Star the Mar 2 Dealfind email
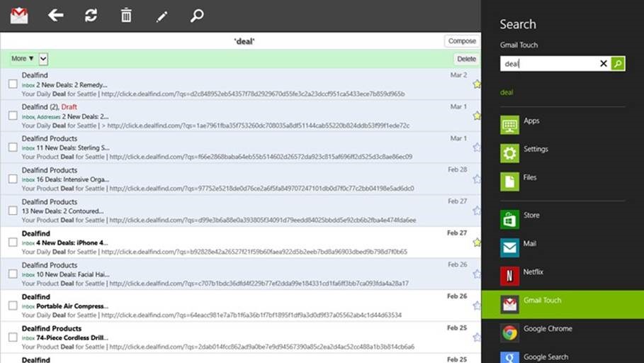 (x=476, y=84)
